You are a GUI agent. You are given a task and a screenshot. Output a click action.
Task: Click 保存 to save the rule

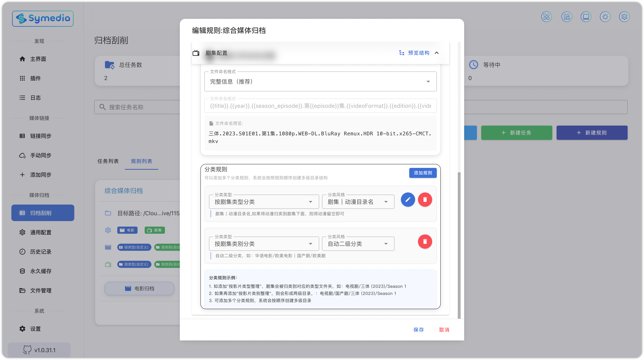click(x=418, y=330)
